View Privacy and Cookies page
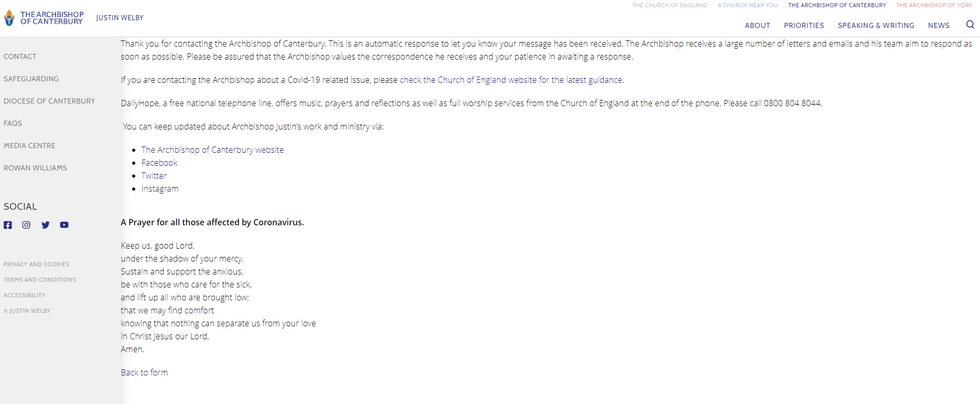The height and width of the screenshot is (404, 980). (x=36, y=264)
